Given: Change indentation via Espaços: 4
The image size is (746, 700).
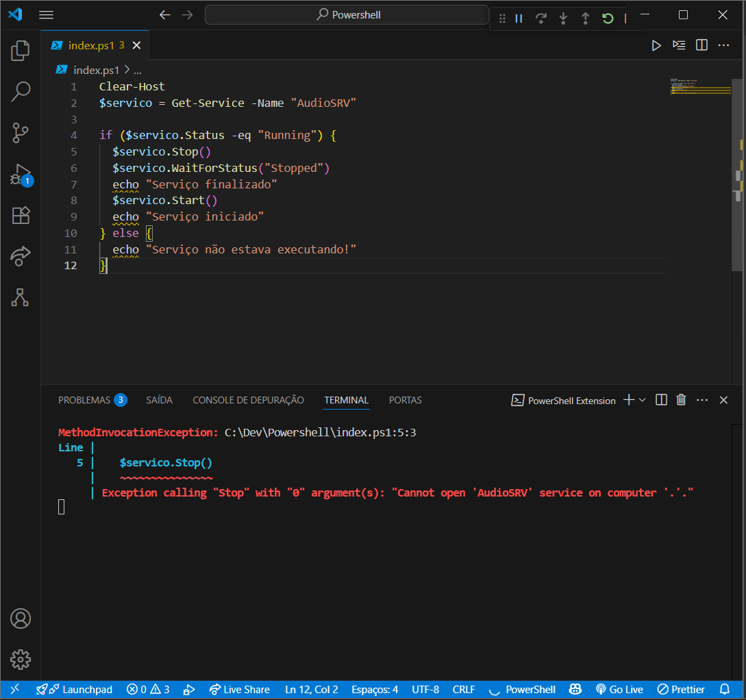Looking at the screenshot, I should (375, 690).
